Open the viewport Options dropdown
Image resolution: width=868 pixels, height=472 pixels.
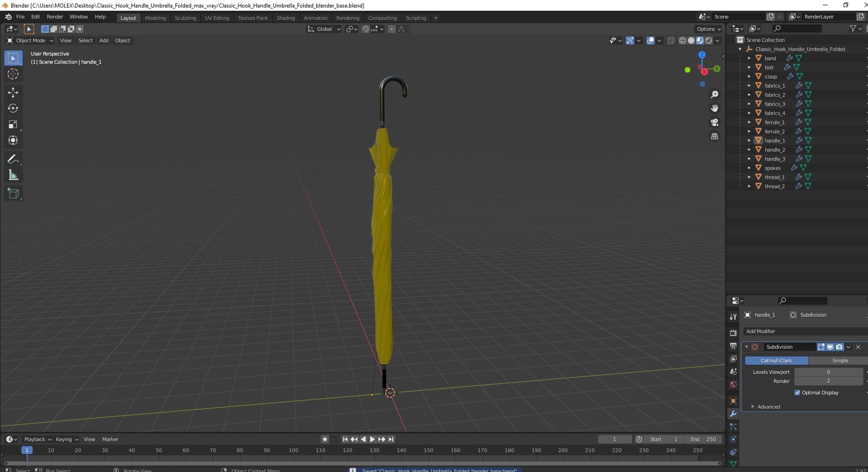[x=708, y=29]
